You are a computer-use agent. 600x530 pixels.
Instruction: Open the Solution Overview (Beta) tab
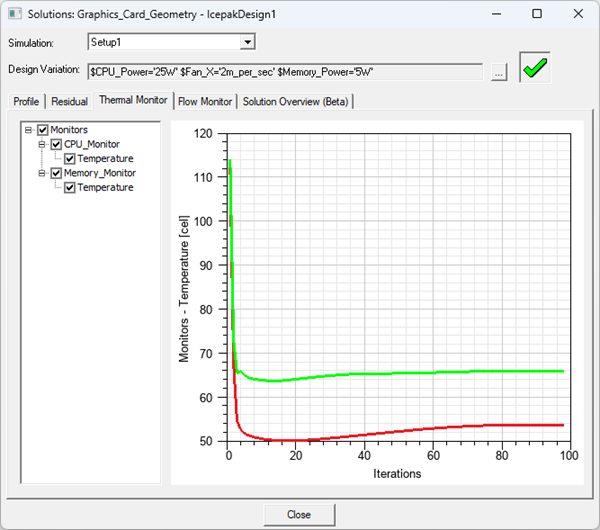point(295,101)
